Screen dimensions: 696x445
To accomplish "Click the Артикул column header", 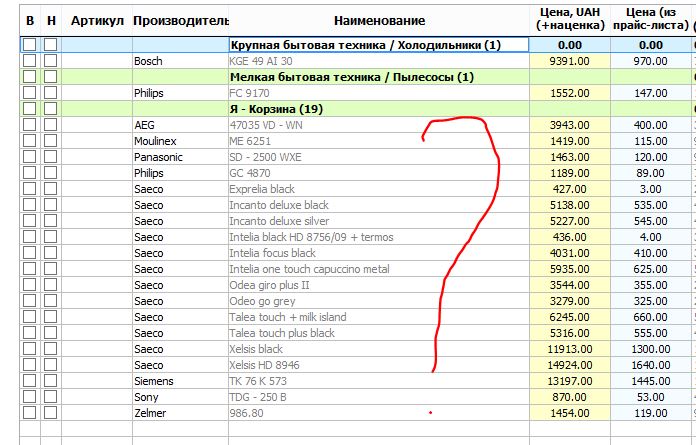I will click(x=97, y=20).
